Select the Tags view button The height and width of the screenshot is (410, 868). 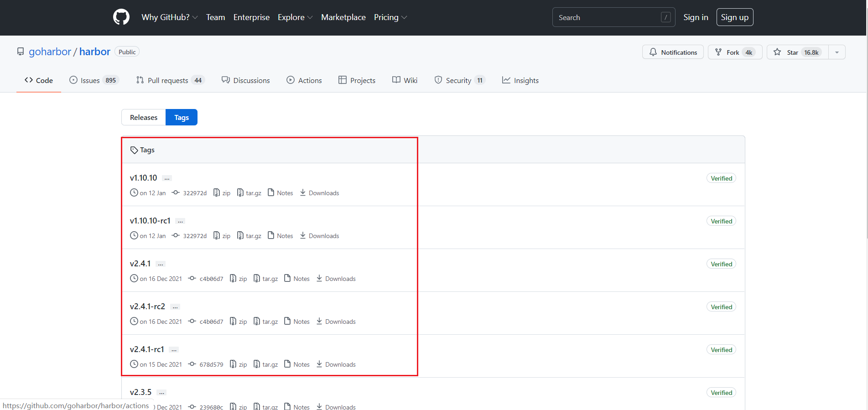click(182, 117)
